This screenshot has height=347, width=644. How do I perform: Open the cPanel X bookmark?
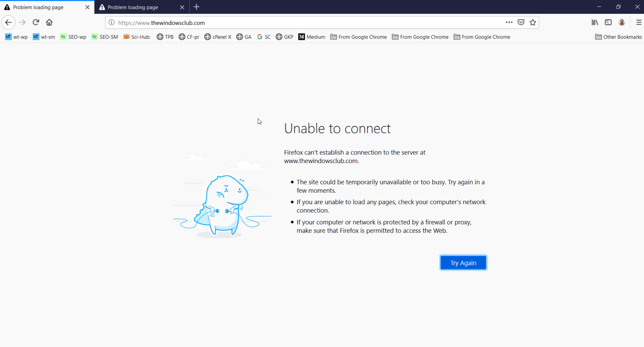[218, 37]
